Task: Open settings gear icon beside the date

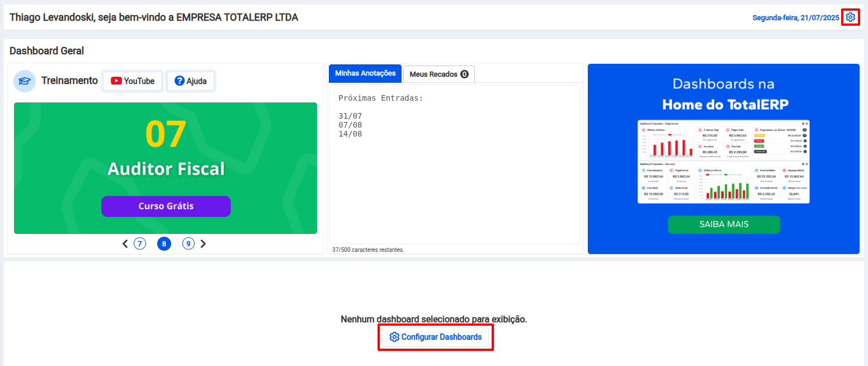Action: point(850,17)
